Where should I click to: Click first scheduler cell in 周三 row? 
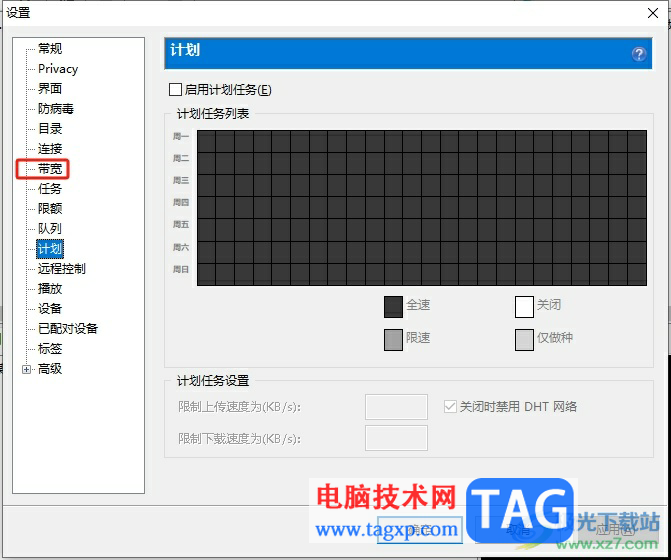[x=206, y=186]
